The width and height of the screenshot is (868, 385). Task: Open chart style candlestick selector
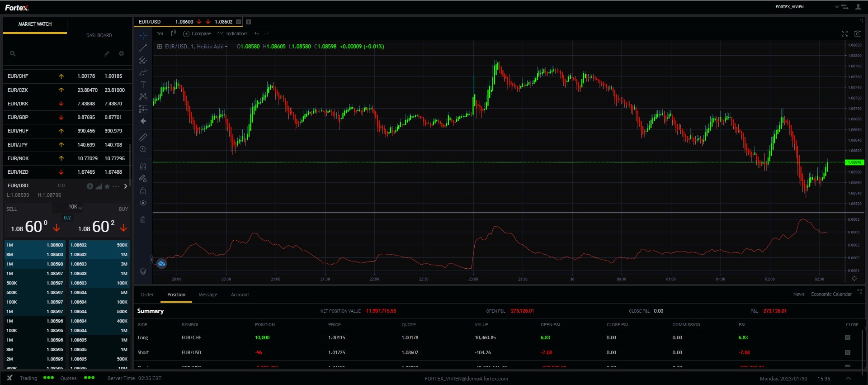(x=173, y=33)
